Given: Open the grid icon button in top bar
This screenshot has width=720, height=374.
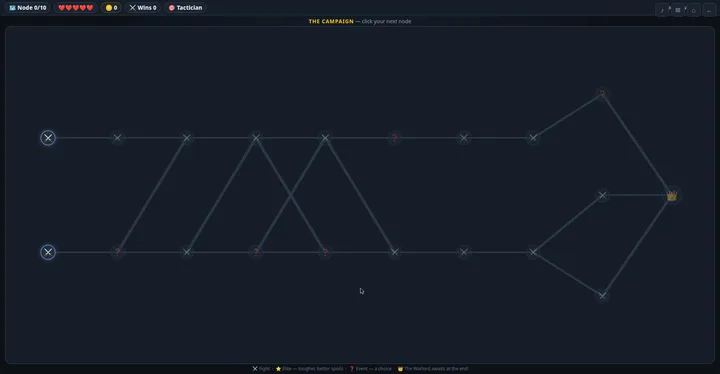Looking at the screenshot, I should pyautogui.click(x=678, y=10).
